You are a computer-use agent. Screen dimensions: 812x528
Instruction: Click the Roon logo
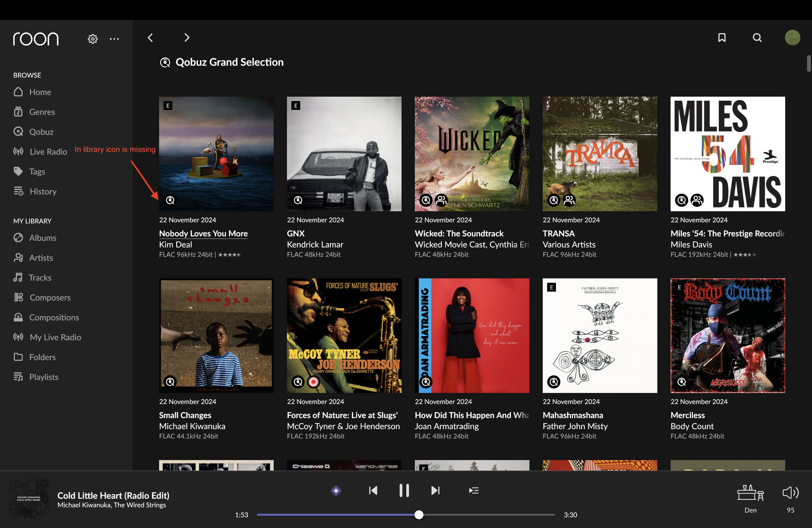(36, 39)
